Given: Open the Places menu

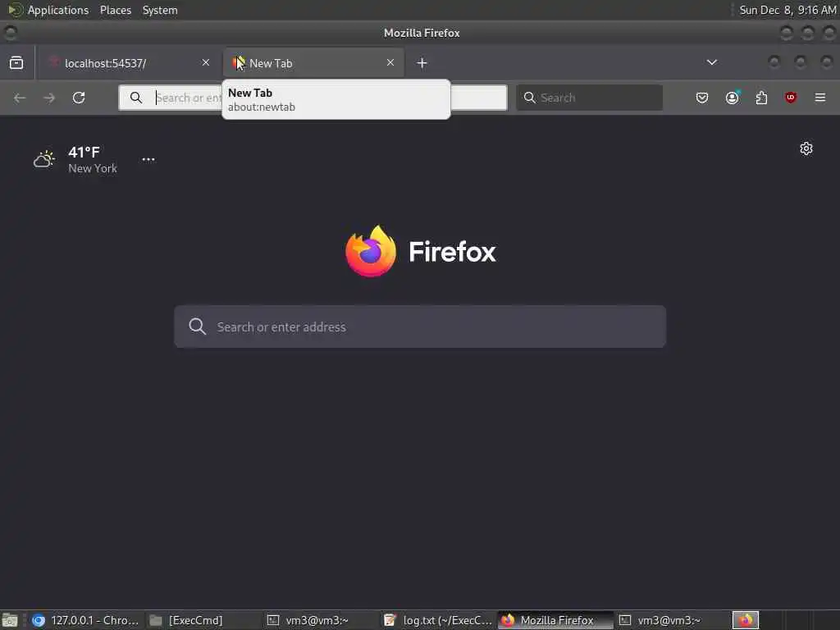Looking at the screenshot, I should point(115,10).
